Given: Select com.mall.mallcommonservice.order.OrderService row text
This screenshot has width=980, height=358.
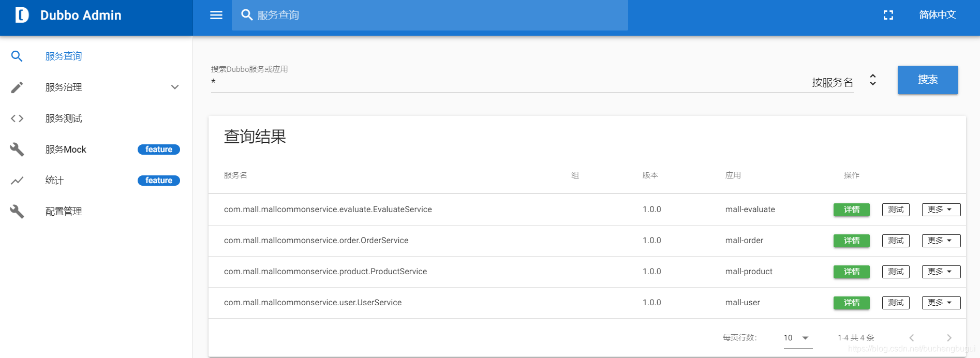Looking at the screenshot, I should point(316,241).
